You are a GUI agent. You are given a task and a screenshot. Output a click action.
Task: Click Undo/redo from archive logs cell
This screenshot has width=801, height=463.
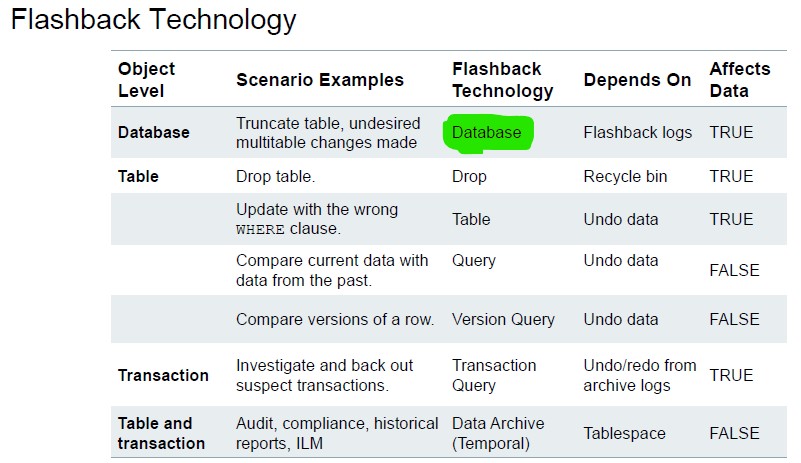(639, 375)
